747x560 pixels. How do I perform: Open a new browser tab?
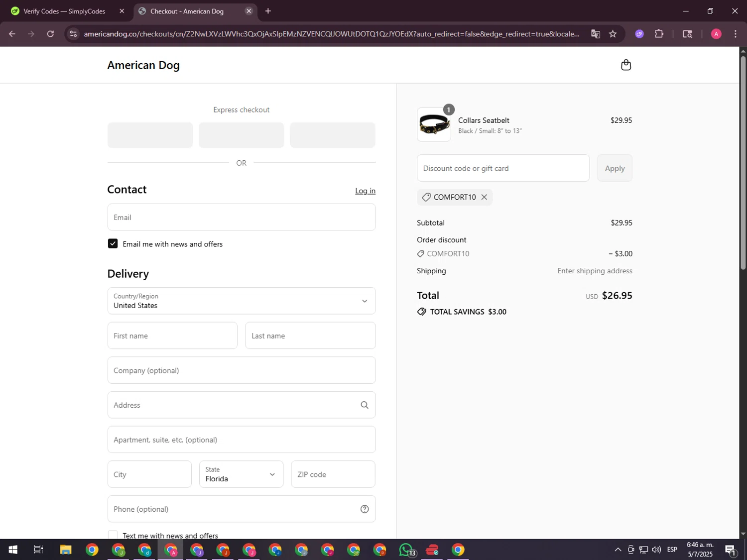[268, 11]
